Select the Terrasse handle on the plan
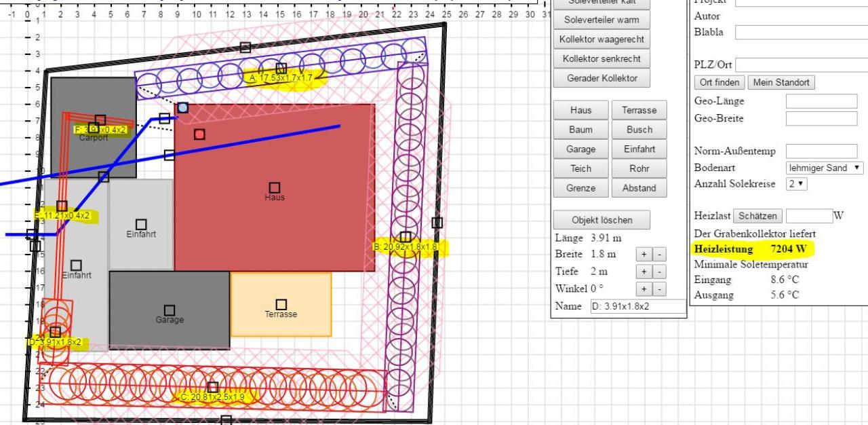The width and height of the screenshot is (868, 425). click(x=281, y=305)
